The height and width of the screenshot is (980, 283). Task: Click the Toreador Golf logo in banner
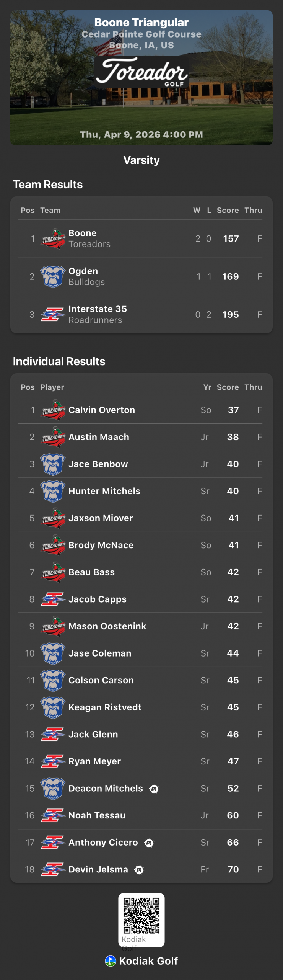(x=141, y=72)
